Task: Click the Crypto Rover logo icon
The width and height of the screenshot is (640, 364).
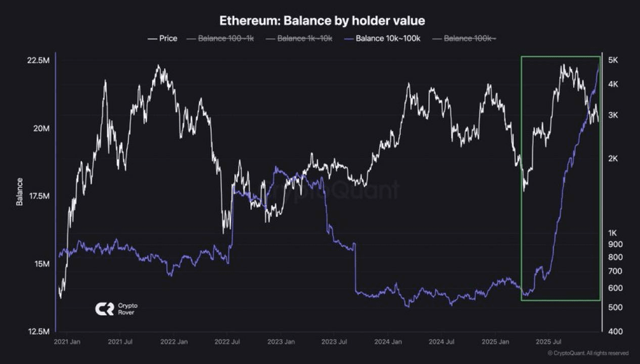Action: tap(105, 309)
